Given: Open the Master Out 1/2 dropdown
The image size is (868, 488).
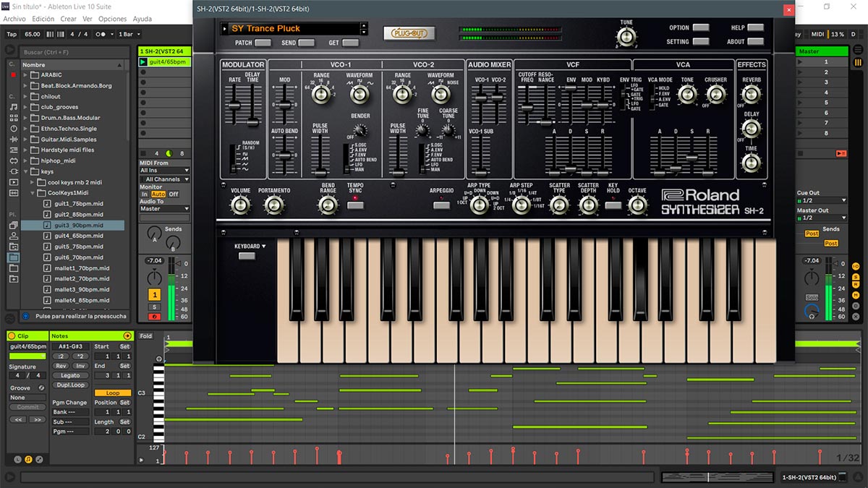Looking at the screenshot, I should [821, 218].
